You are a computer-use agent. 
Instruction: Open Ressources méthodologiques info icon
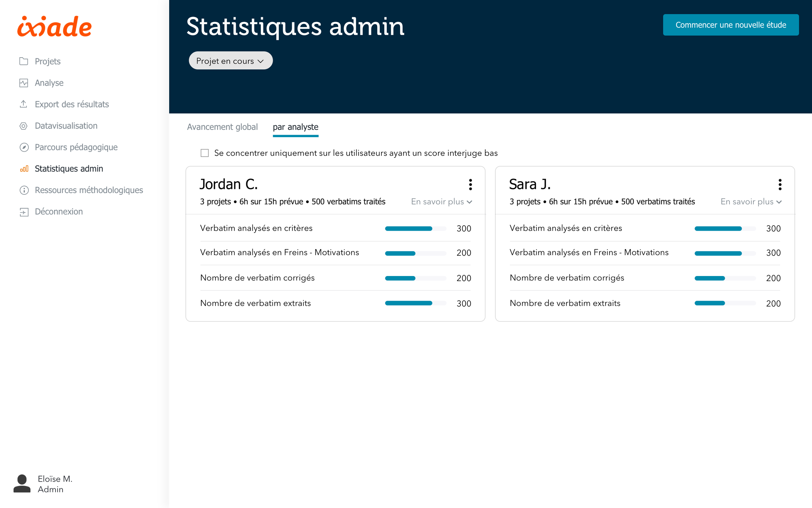click(x=24, y=190)
